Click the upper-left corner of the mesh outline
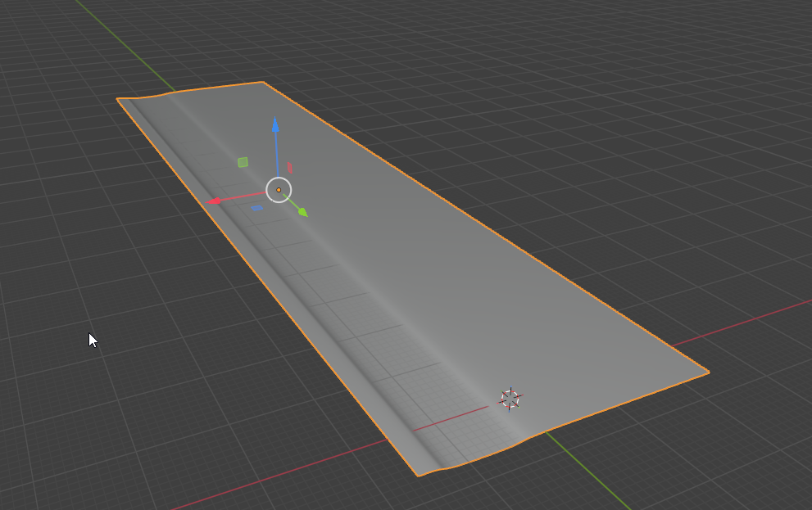The width and height of the screenshot is (812, 510). (x=117, y=99)
